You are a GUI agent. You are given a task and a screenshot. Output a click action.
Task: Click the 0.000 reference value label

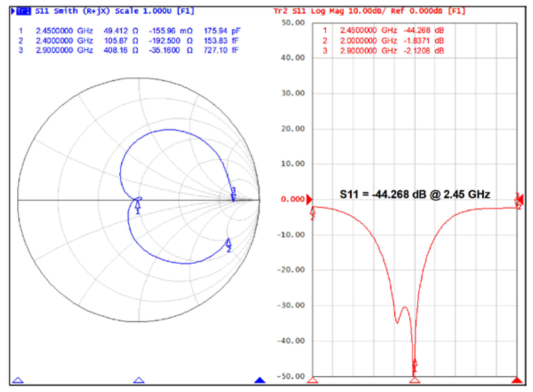point(293,199)
